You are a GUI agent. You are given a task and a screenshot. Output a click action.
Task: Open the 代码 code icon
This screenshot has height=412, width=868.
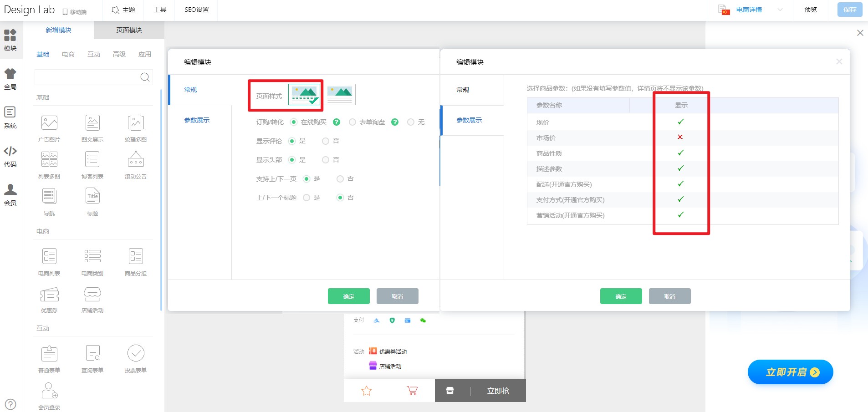pyautogui.click(x=10, y=156)
